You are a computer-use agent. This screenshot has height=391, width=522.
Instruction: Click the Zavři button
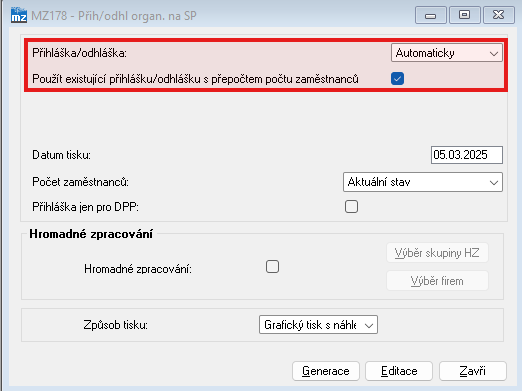pyautogui.click(x=473, y=371)
